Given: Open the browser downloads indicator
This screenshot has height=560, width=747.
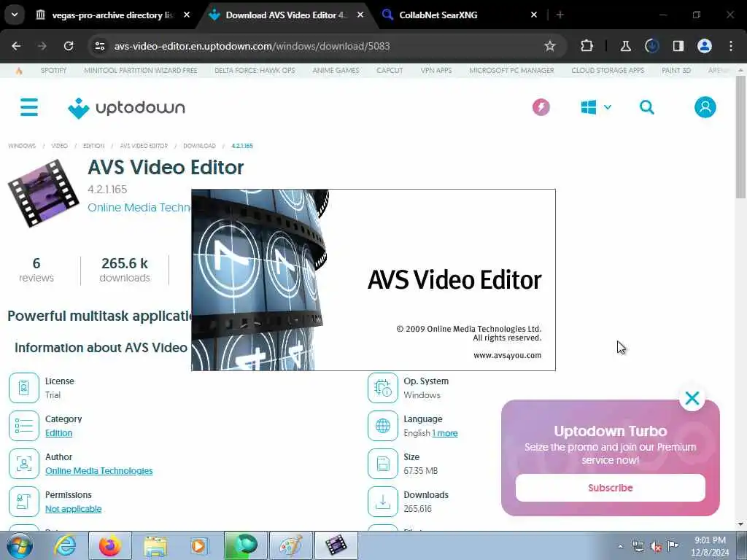Looking at the screenshot, I should click(x=651, y=46).
